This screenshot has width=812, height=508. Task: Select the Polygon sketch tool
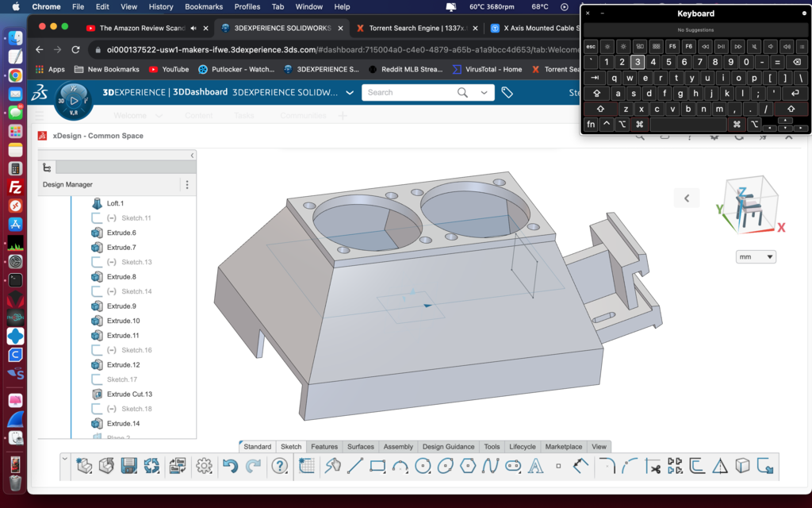[x=468, y=465]
